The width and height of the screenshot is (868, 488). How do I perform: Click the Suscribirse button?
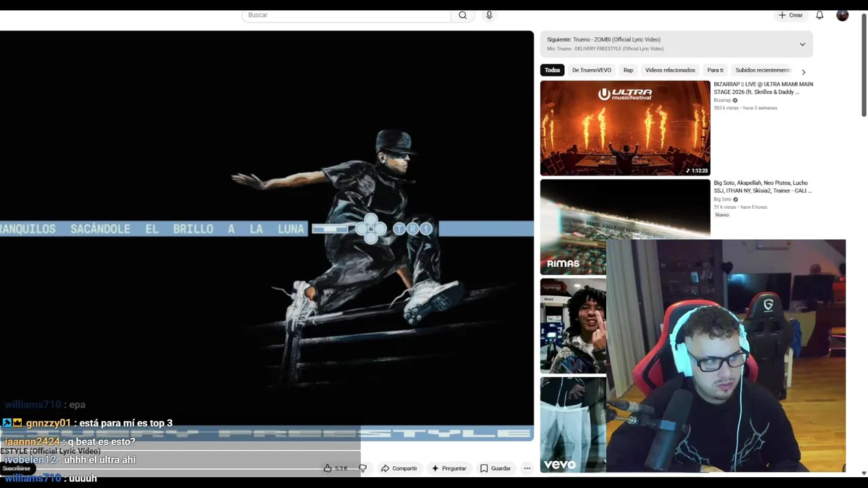tap(16, 468)
